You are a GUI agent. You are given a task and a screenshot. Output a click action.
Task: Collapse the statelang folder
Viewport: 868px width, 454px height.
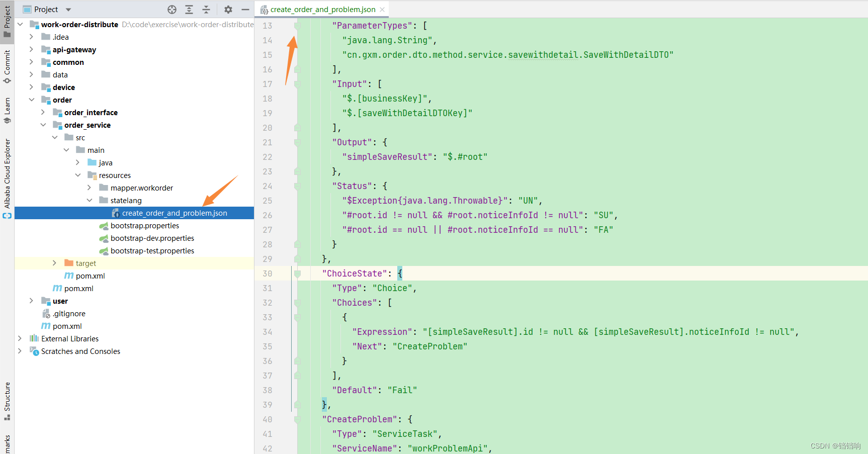89,200
